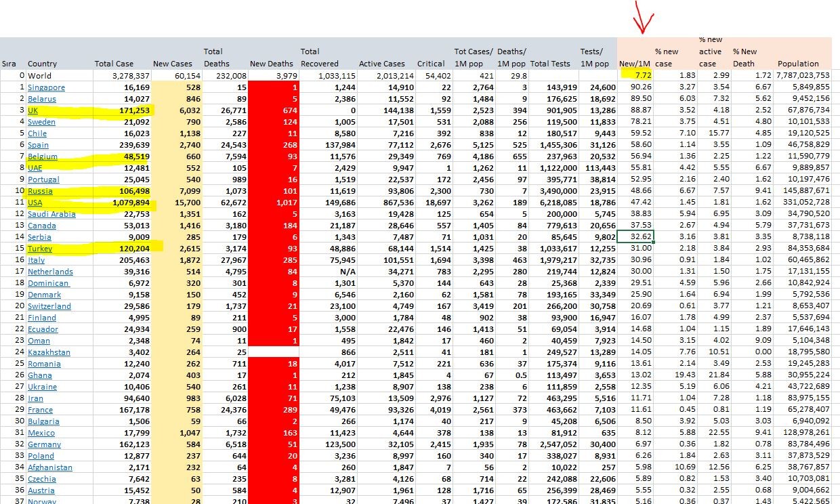Open the Poland country link
Image resolution: width=840 pixels, height=504 pixels.
pyautogui.click(x=40, y=456)
